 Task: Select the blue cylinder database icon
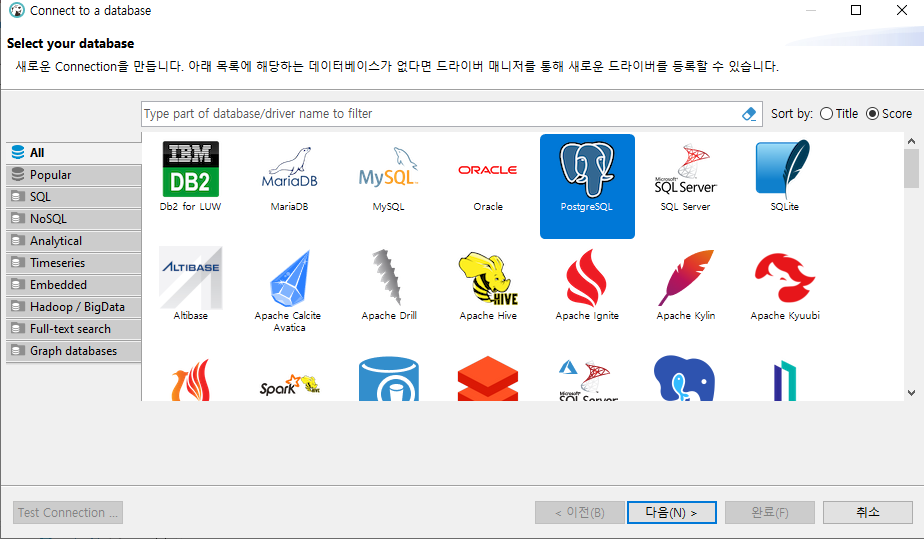[388, 379]
